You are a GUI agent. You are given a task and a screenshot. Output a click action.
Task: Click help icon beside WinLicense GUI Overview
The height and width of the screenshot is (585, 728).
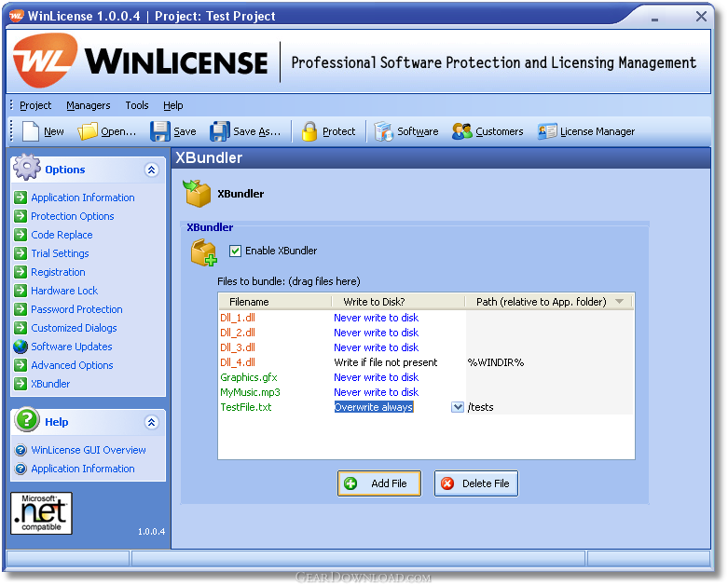point(21,450)
